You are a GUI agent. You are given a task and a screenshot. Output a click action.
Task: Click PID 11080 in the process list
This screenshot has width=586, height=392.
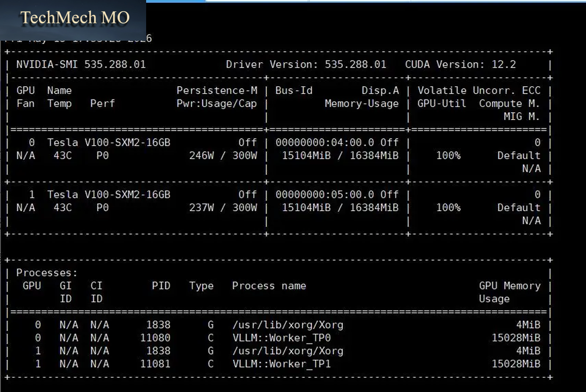pyautogui.click(x=155, y=338)
